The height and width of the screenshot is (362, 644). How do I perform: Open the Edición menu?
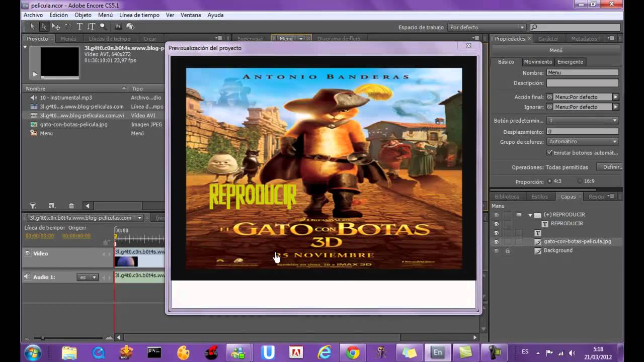[59, 15]
